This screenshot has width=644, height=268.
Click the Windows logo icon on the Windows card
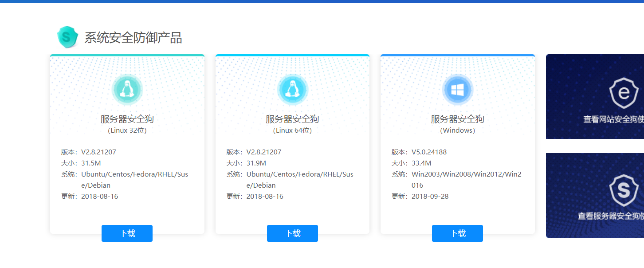[x=457, y=90]
